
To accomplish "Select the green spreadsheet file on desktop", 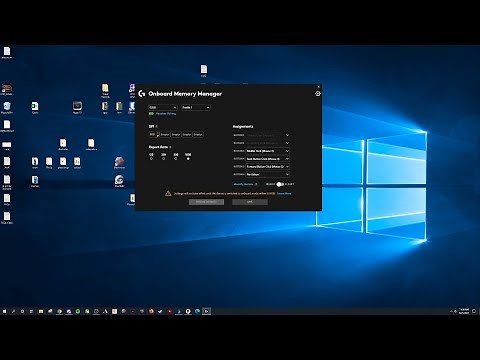I will pos(35,107).
